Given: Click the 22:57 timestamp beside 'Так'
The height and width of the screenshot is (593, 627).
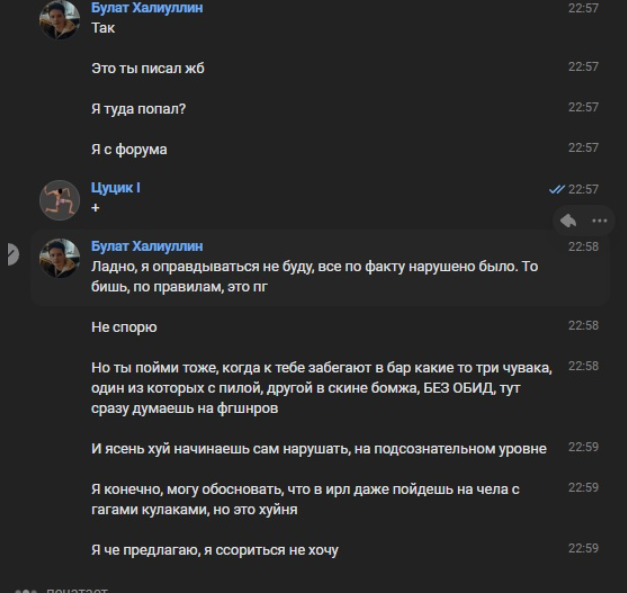Looking at the screenshot, I should click(583, 8).
